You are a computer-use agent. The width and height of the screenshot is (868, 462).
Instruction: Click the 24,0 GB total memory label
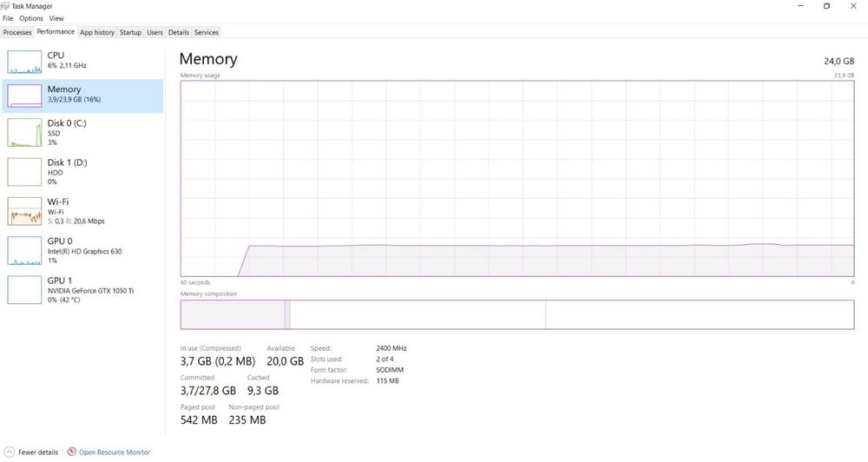click(x=838, y=61)
